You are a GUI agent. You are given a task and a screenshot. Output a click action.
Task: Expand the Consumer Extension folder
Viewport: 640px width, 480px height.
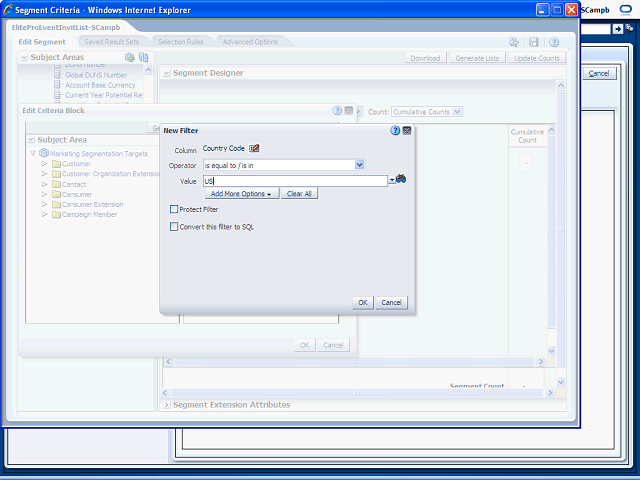tap(44, 204)
